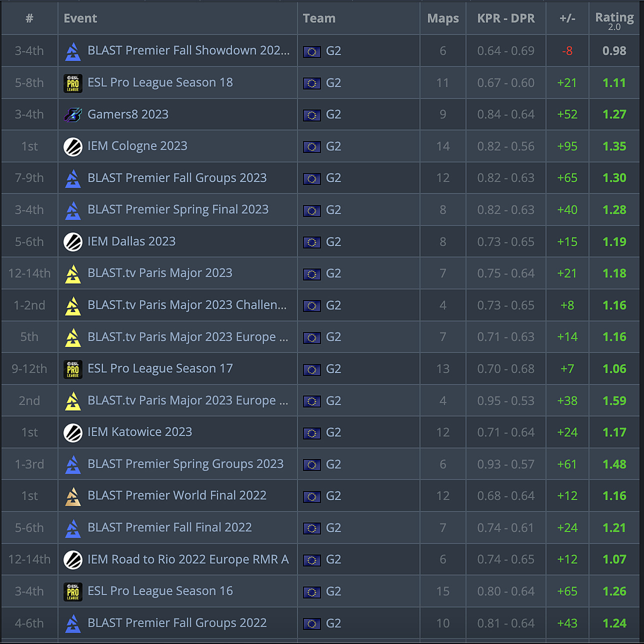This screenshot has width=644, height=644.
Task: Click the 9-12th placement cell
Action: point(29,369)
